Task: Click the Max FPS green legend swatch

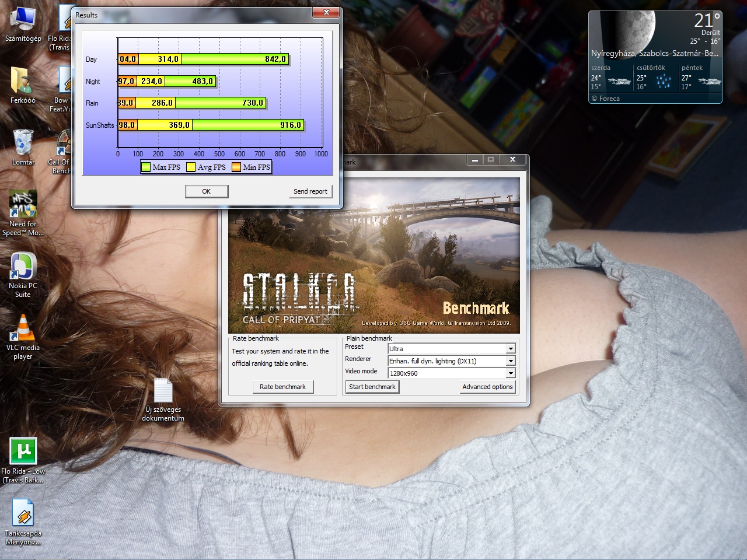Action: pyautogui.click(x=146, y=167)
